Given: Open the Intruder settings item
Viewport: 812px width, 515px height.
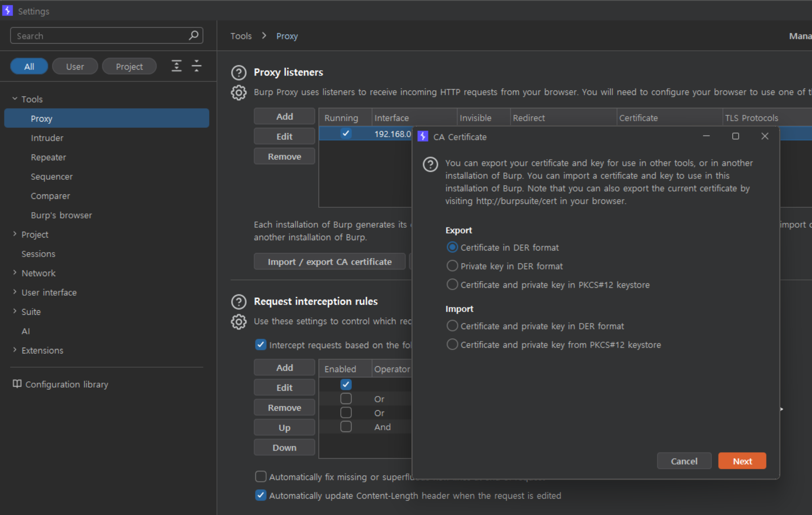Looking at the screenshot, I should click(x=47, y=138).
